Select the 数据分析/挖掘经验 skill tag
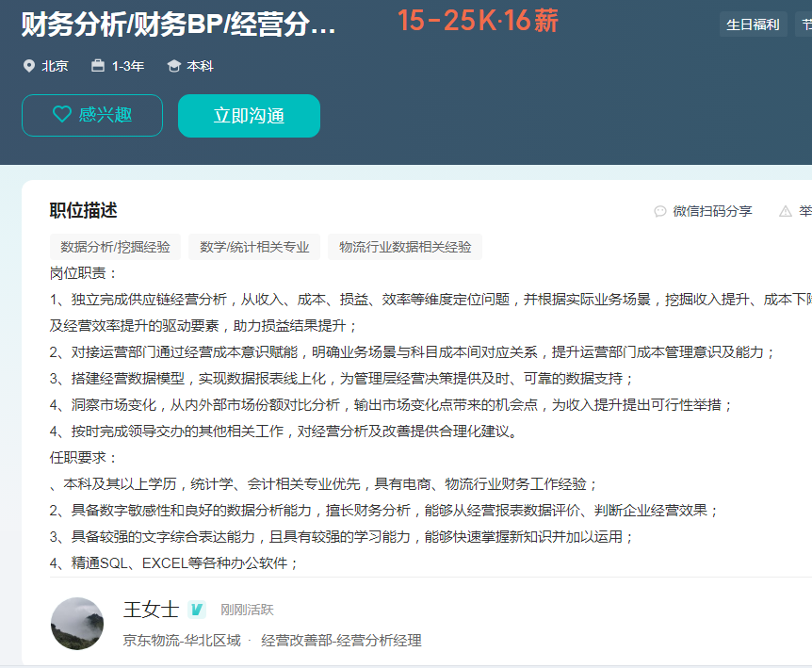The height and width of the screenshot is (668, 812). [x=115, y=247]
